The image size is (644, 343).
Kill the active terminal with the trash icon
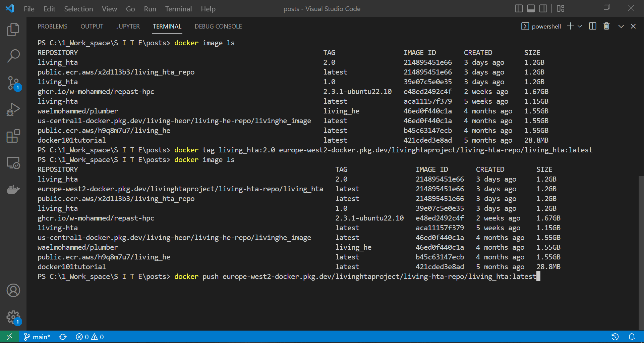(607, 26)
